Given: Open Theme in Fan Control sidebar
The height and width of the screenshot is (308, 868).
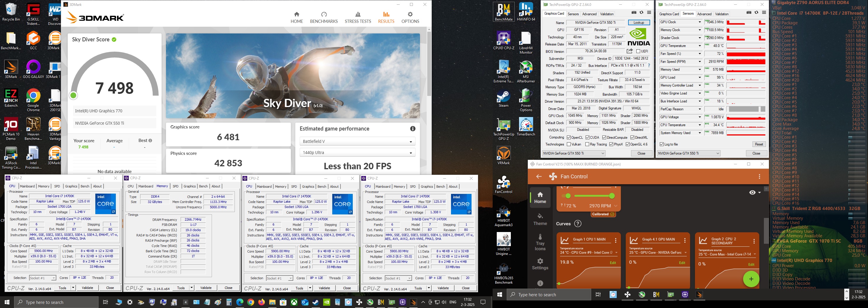Looking at the screenshot, I should (540, 219).
